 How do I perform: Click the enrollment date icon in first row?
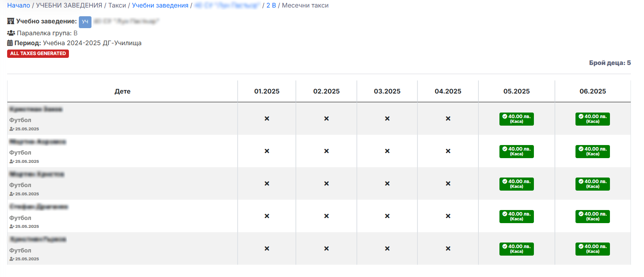[12, 129]
